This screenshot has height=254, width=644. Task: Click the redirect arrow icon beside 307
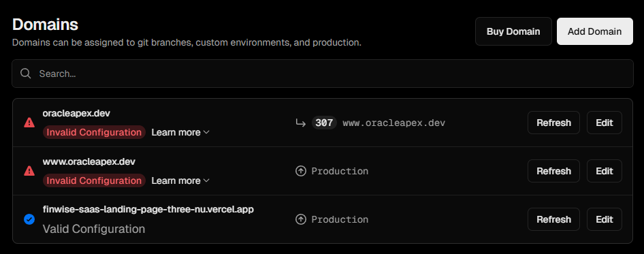[301, 123]
